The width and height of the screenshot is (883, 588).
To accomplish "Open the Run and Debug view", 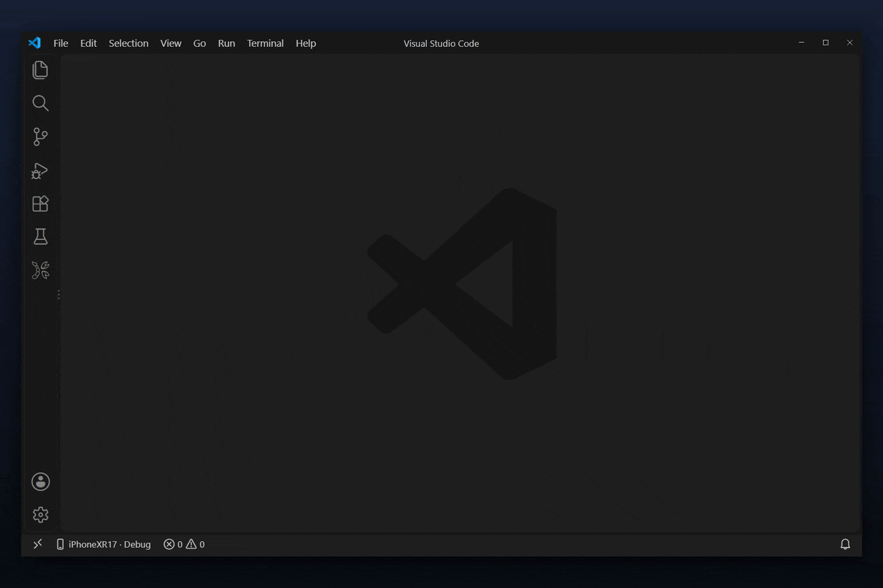I will (40, 170).
